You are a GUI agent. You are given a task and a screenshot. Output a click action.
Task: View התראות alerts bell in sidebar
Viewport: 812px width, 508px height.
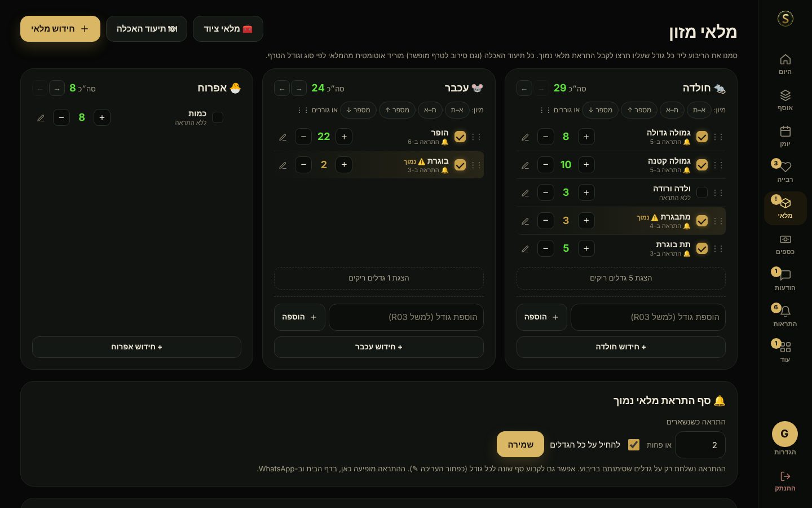pos(785,317)
